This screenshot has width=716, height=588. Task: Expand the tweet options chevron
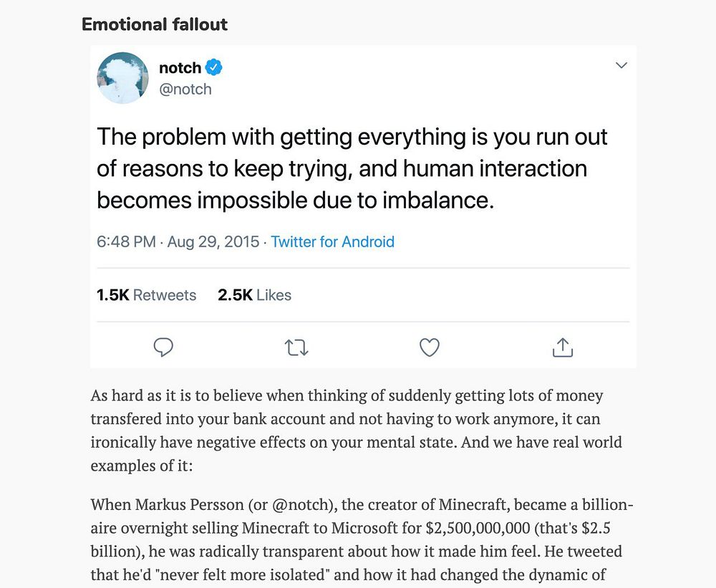tap(621, 66)
